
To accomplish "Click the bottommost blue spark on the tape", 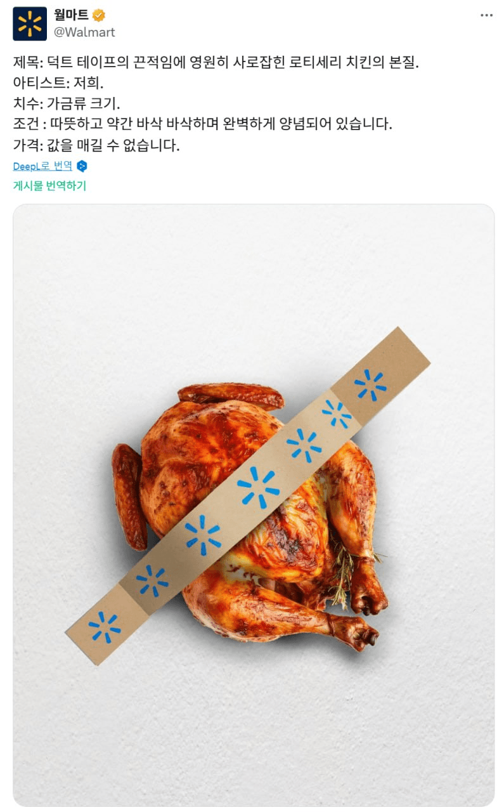I will point(105,627).
